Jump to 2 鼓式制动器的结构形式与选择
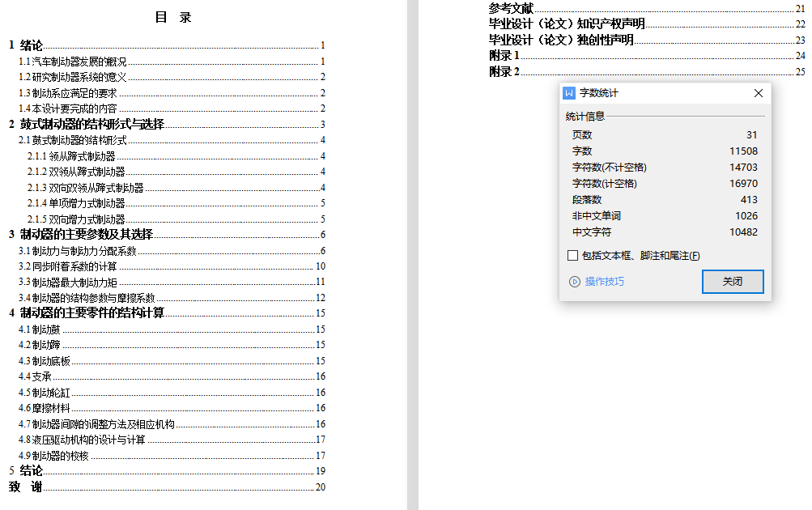Viewport: 812px width, 510px height. click(167, 125)
